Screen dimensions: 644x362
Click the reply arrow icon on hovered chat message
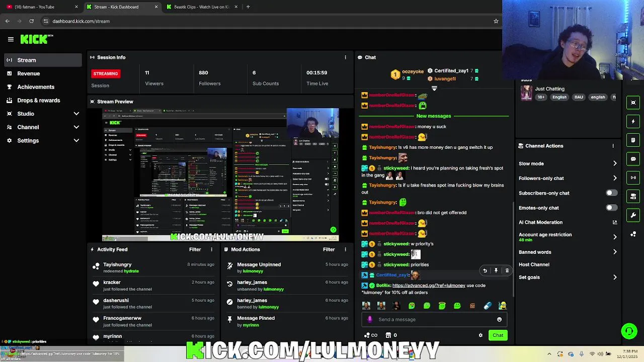click(485, 270)
